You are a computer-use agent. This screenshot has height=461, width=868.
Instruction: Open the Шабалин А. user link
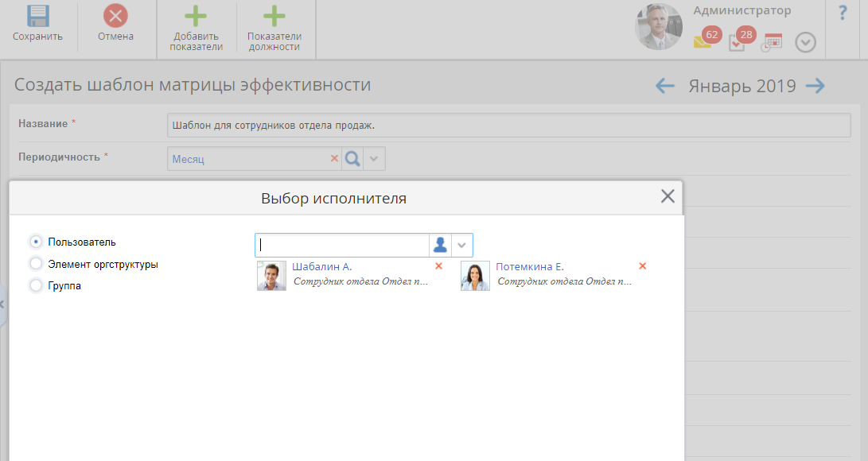pyautogui.click(x=321, y=267)
